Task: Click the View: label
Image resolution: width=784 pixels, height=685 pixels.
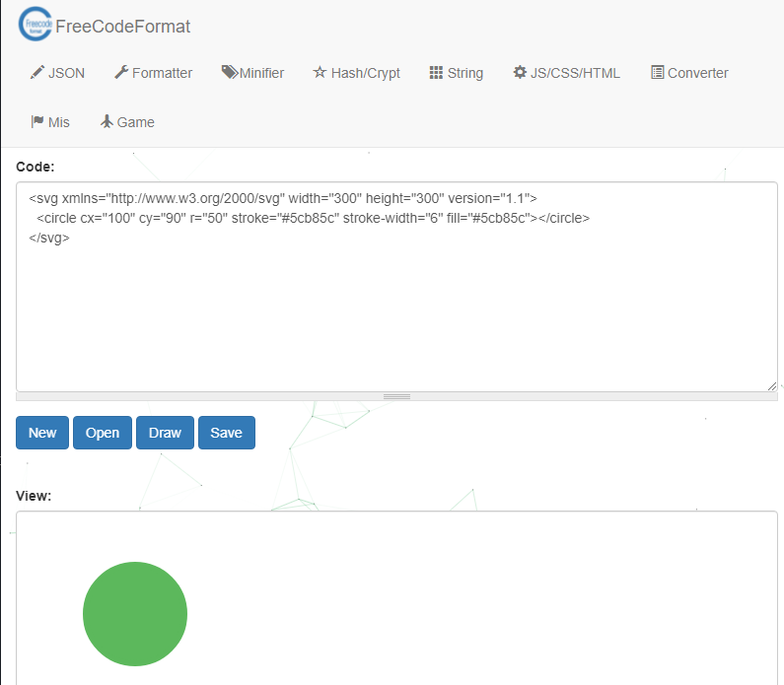Action: 34,496
